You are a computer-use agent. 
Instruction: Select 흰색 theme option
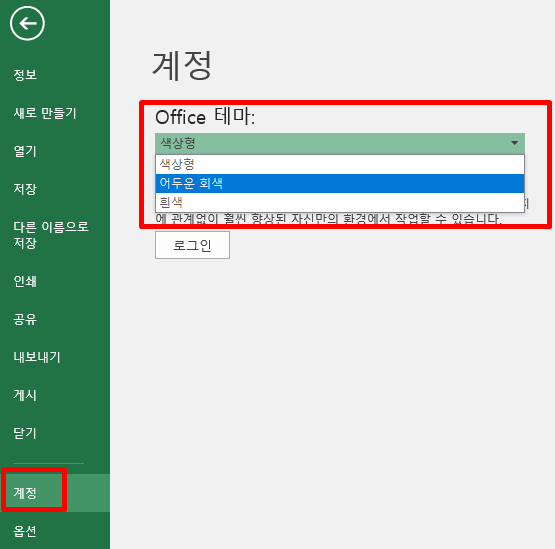pos(340,202)
